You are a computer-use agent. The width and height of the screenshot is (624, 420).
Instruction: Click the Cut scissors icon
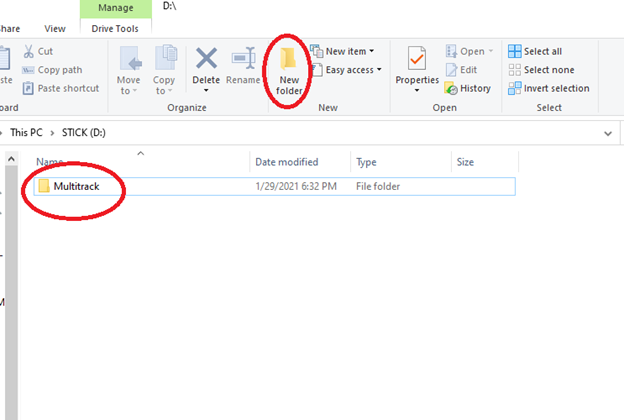coord(28,51)
